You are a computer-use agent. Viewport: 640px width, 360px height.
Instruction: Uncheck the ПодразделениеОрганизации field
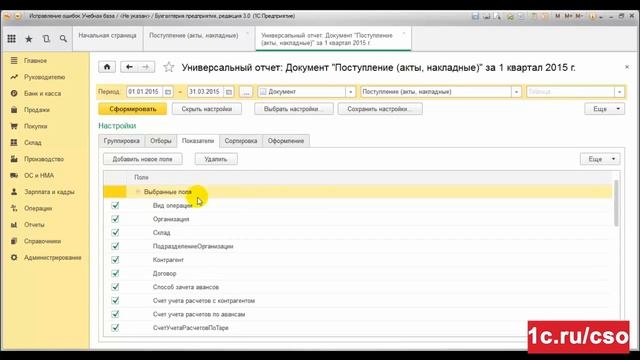click(115, 246)
